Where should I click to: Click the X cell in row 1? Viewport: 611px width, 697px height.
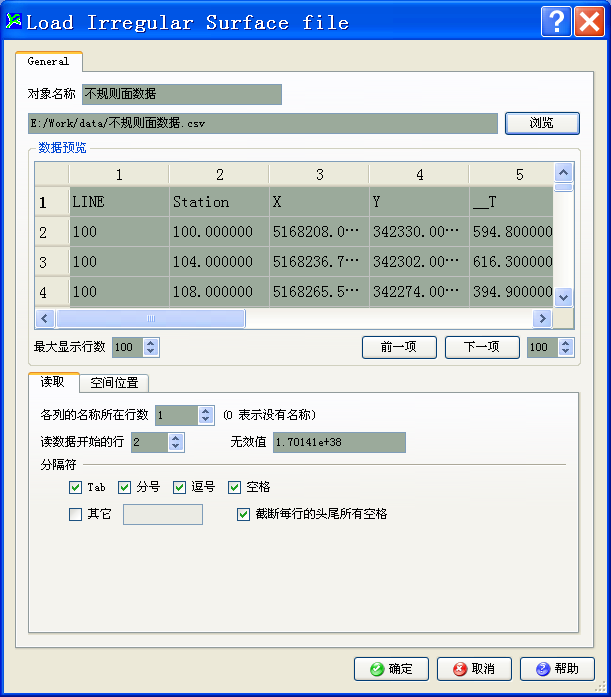pos(319,202)
